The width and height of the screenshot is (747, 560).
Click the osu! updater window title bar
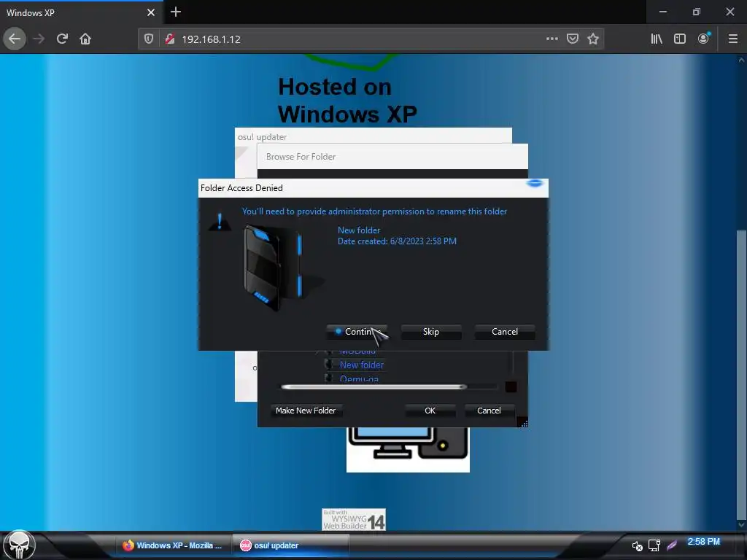coord(373,136)
